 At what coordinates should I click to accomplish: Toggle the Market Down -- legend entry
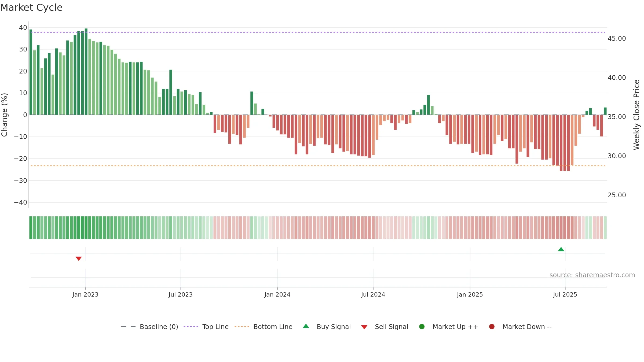(520, 327)
